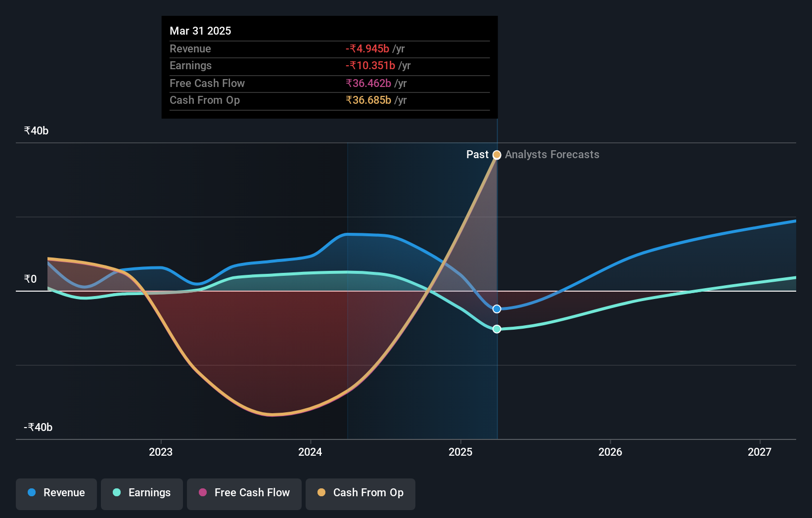Click the 2023 x-axis label

click(161, 452)
